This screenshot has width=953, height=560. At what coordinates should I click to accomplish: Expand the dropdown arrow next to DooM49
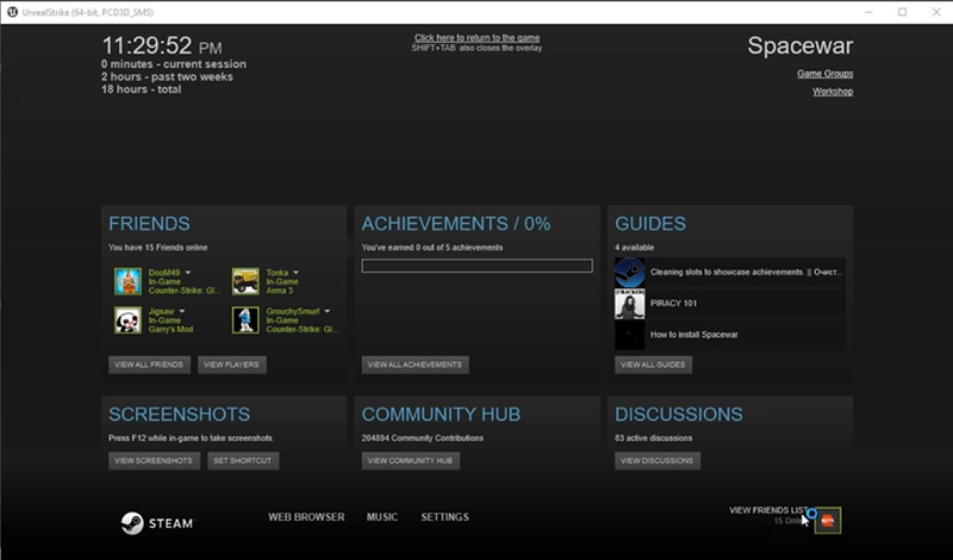coord(188,272)
